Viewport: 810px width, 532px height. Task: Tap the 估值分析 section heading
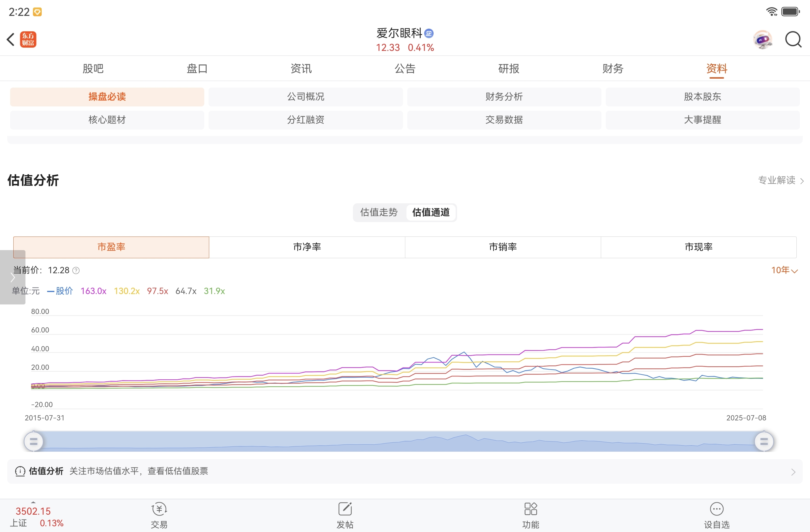coord(33,180)
